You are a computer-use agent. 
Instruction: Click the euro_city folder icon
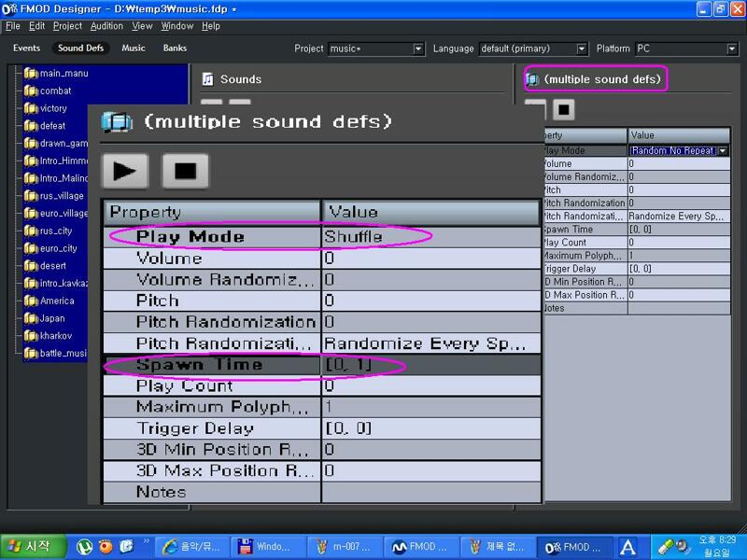31,248
